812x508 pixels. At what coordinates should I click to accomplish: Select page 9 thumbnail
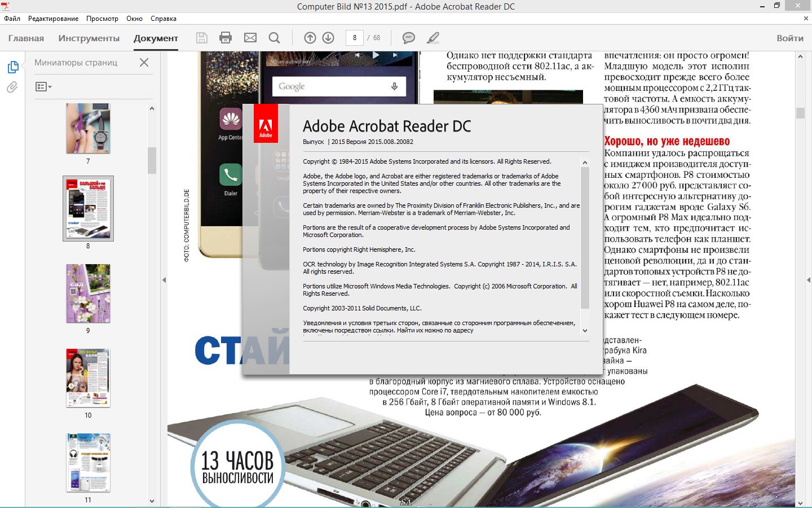tap(88, 294)
